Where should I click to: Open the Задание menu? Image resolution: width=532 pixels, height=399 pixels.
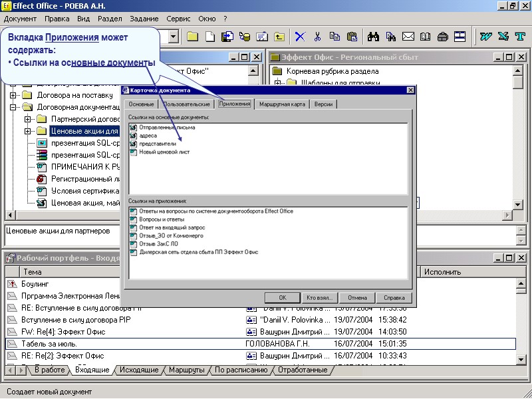[x=144, y=19]
